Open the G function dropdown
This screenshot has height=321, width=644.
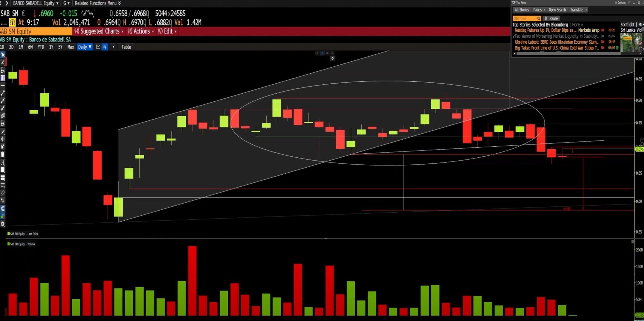(x=66, y=3)
